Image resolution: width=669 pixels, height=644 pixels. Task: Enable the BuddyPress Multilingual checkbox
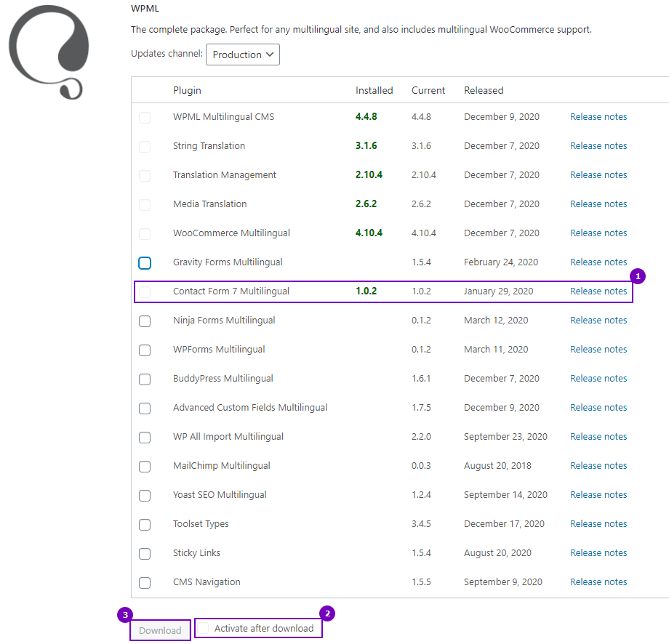[145, 379]
